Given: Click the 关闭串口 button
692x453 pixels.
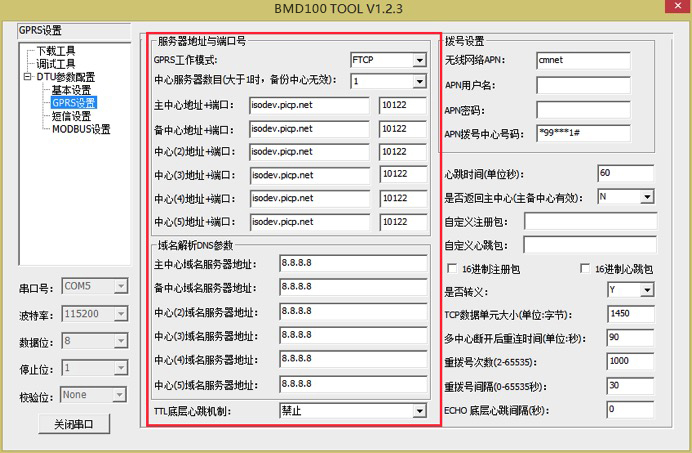Looking at the screenshot, I should coord(72,424).
